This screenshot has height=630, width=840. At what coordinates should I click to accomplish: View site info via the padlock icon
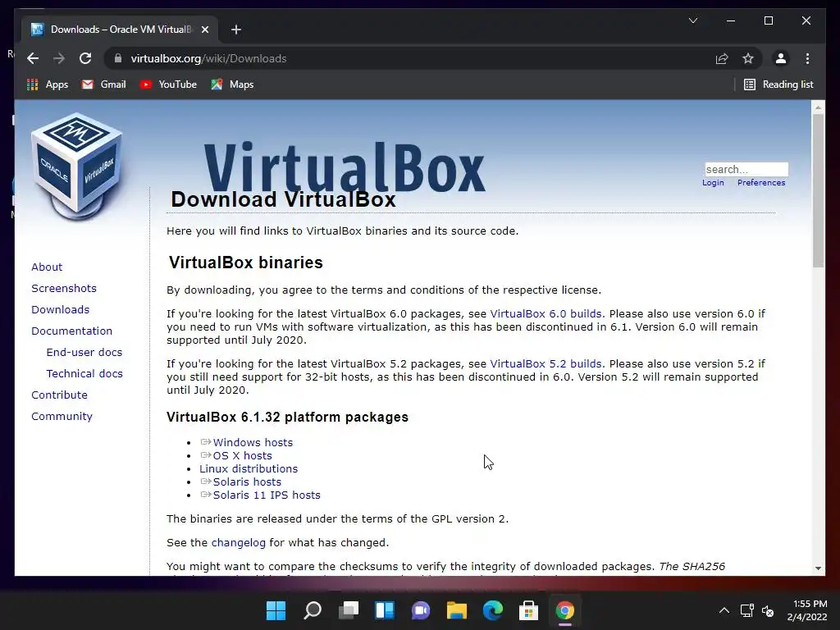click(x=118, y=58)
